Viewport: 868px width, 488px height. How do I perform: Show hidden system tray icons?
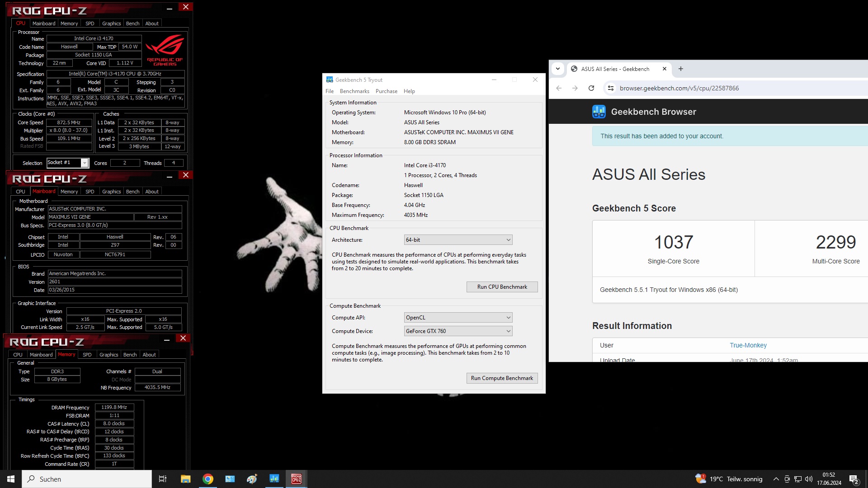(776, 479)
